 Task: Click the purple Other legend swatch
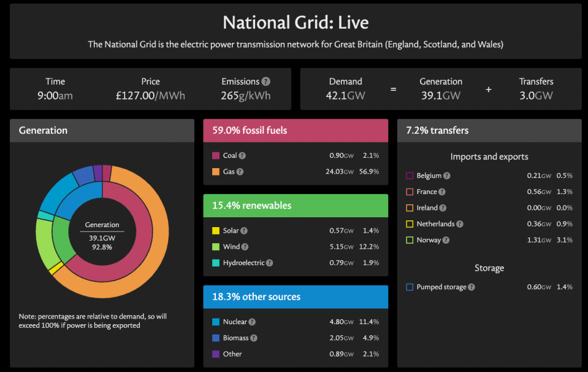tap(216, 354)
